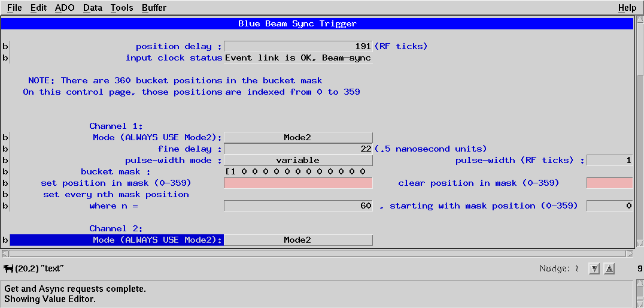The image size is (644, 308).
Task: Click the Nudge up arrow button
Action: point(609,268)
